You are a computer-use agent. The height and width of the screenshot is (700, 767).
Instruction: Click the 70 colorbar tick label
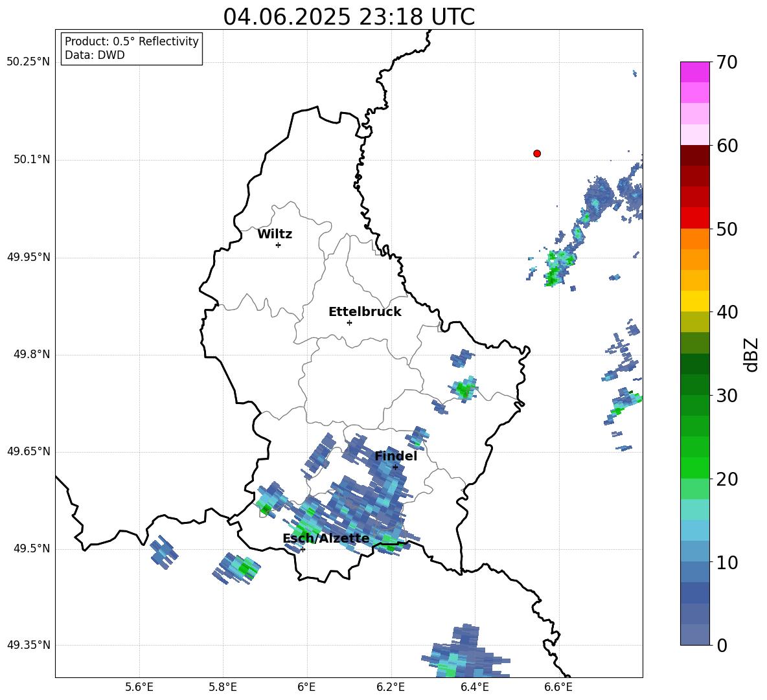coord(727,62)
